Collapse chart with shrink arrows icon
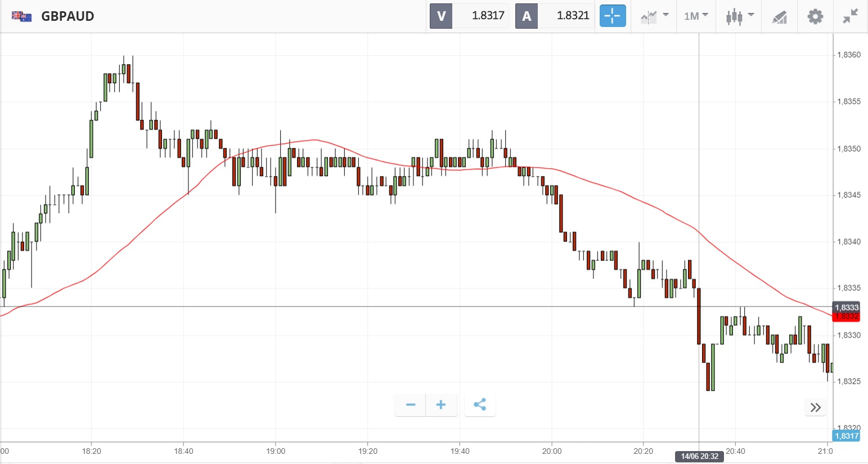The width and height of the screenshot is (868, 464). click(x=850, y=16)
